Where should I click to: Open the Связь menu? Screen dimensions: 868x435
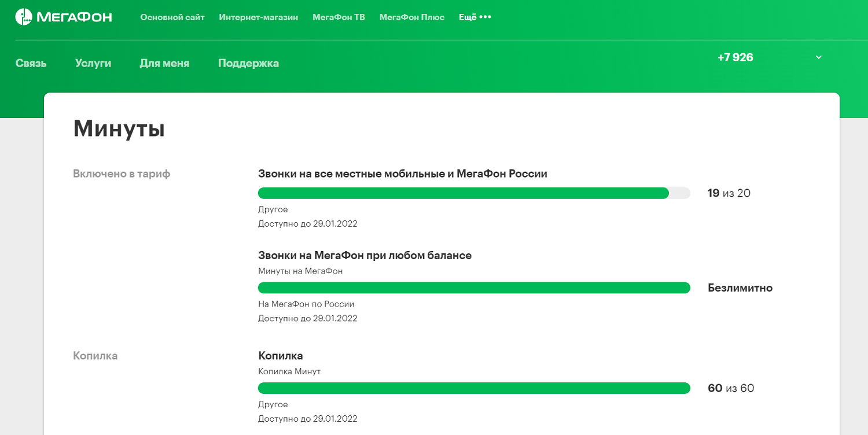[31, 63]
